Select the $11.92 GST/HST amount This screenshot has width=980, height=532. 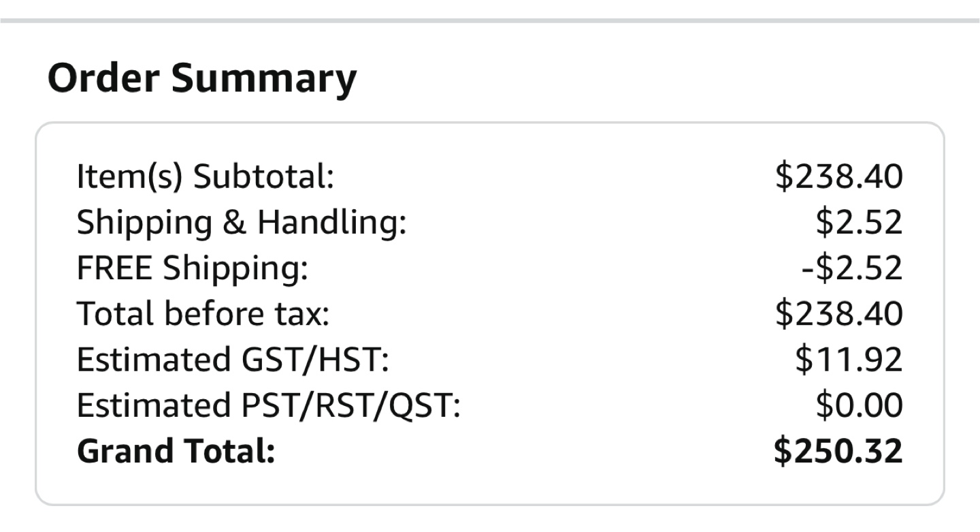click(849, 360)
